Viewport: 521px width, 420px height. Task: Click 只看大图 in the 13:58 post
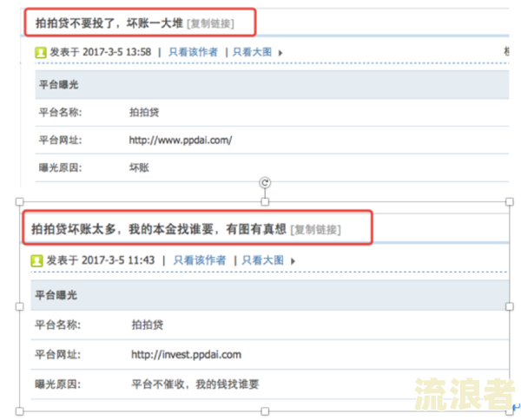pyautogui.click(x=252, y=52)
